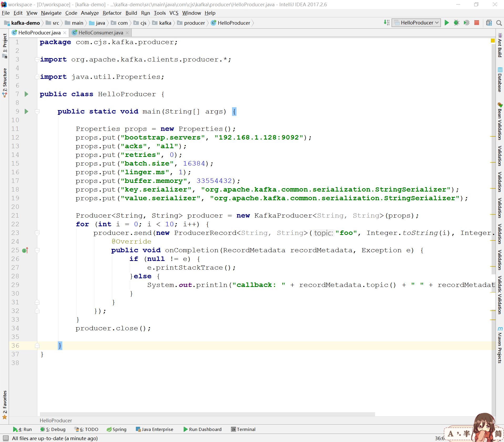Open the File menu
This screenshot has height=442, width=504.
coord(6,13)
